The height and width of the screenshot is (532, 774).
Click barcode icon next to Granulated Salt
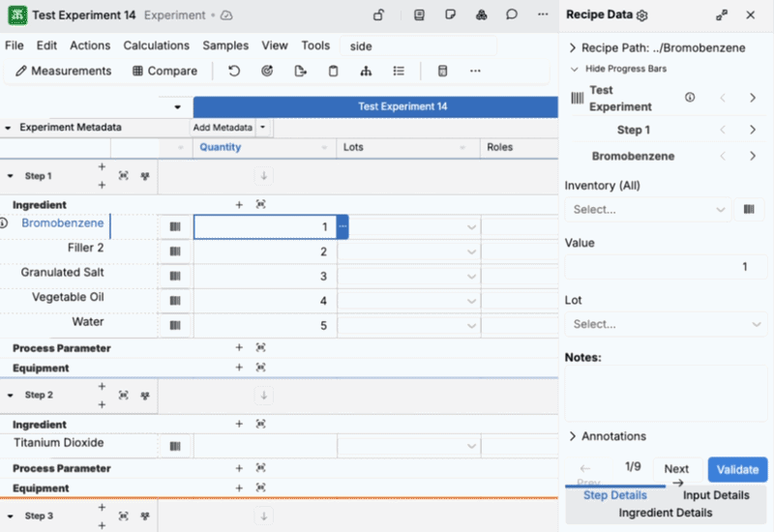click(x=175, y=276)
